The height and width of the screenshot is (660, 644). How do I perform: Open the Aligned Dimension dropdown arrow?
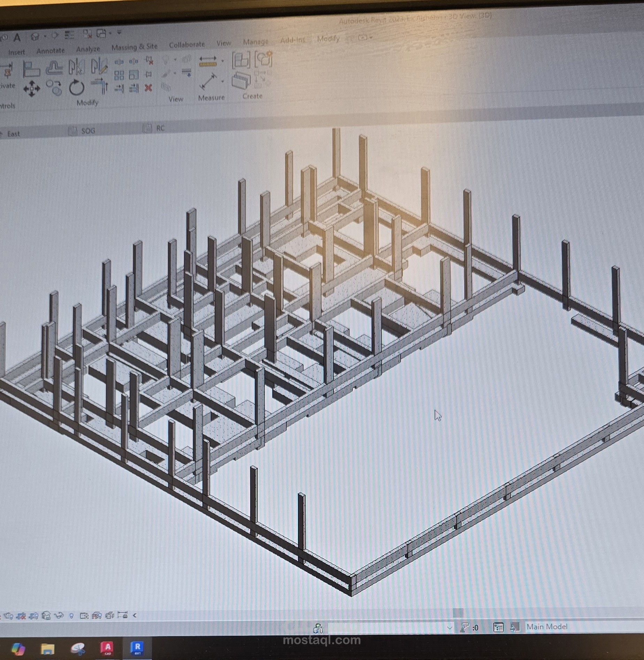(222, 61)
